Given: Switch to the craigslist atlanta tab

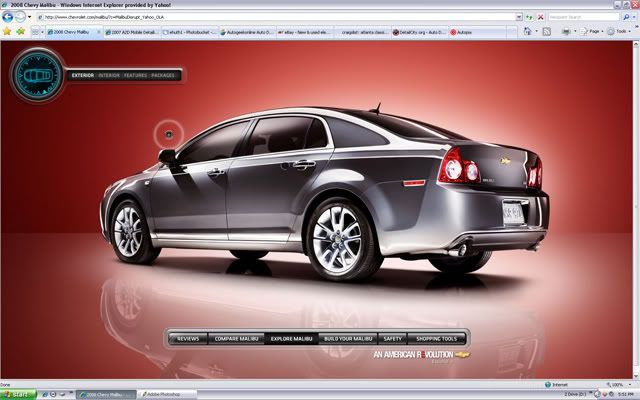Looking at the screenshot, I should point(362,32).
